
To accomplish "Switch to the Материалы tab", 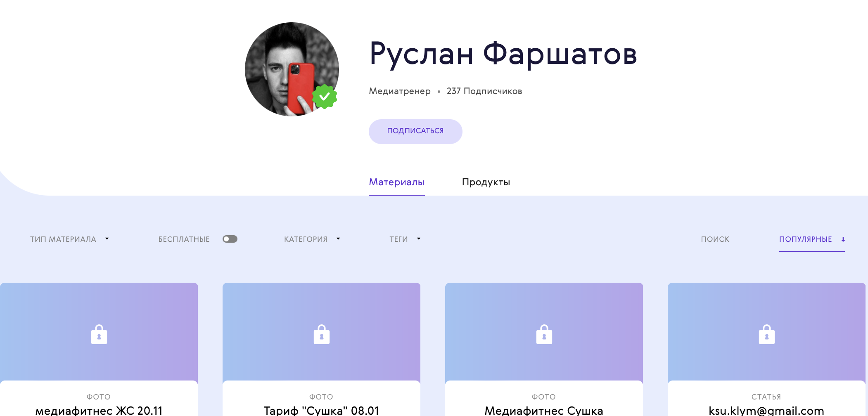I will click(x=397, y=182).
